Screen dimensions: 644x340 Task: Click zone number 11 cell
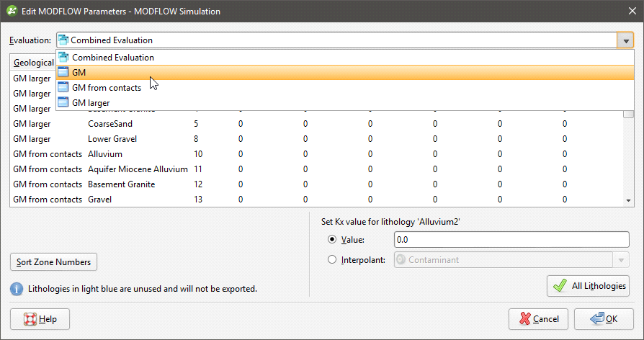tap(198, 169)
